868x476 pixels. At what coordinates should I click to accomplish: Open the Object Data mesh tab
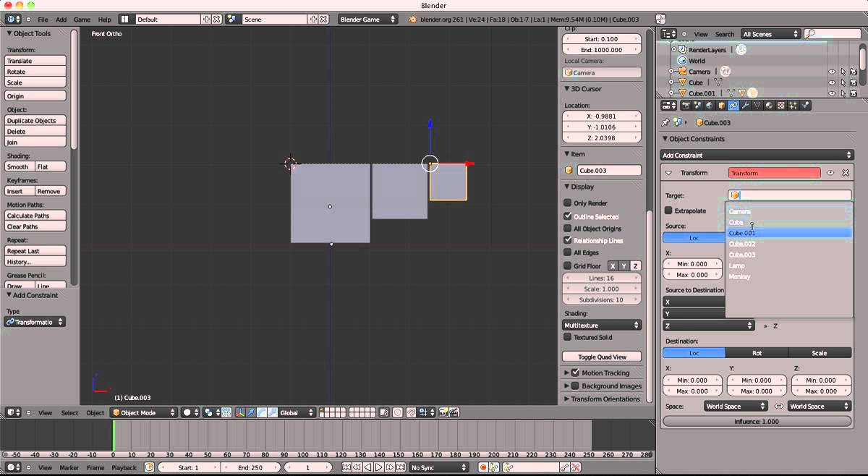coord(757,105)
